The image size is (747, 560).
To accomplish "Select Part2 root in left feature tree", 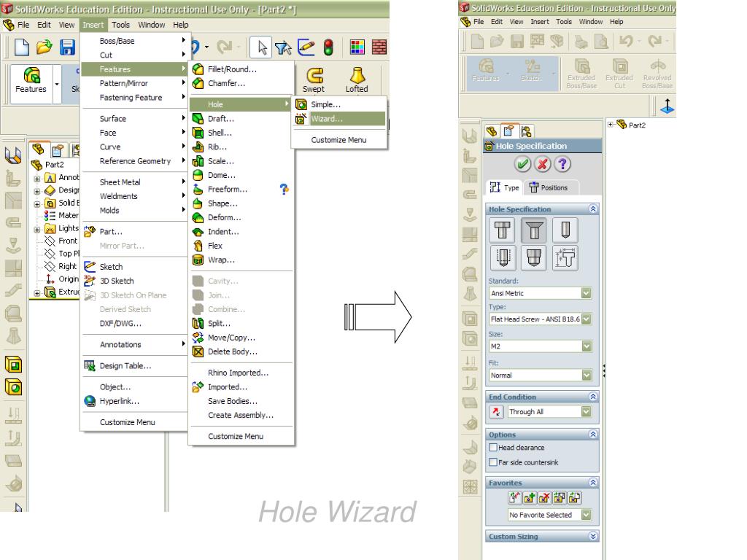I will click(x=47, y=165).
